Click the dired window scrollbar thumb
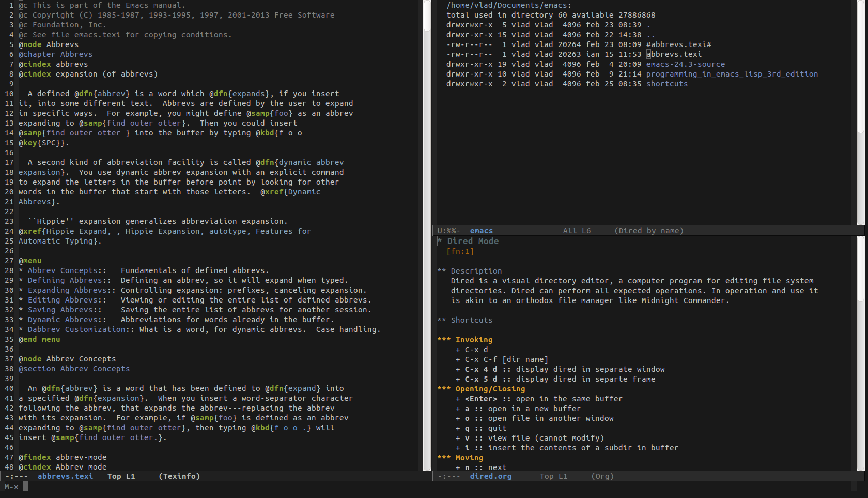 pos(860,67)
